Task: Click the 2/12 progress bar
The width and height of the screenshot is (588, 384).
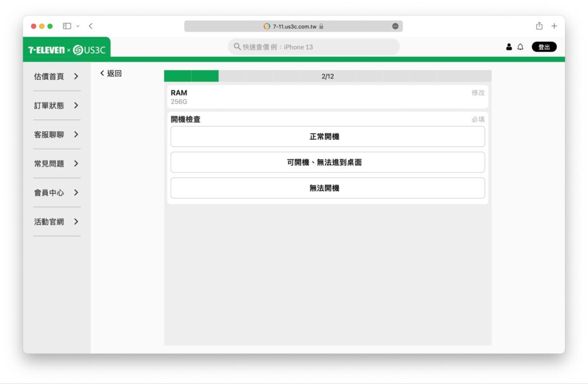Action: (328, 76)
